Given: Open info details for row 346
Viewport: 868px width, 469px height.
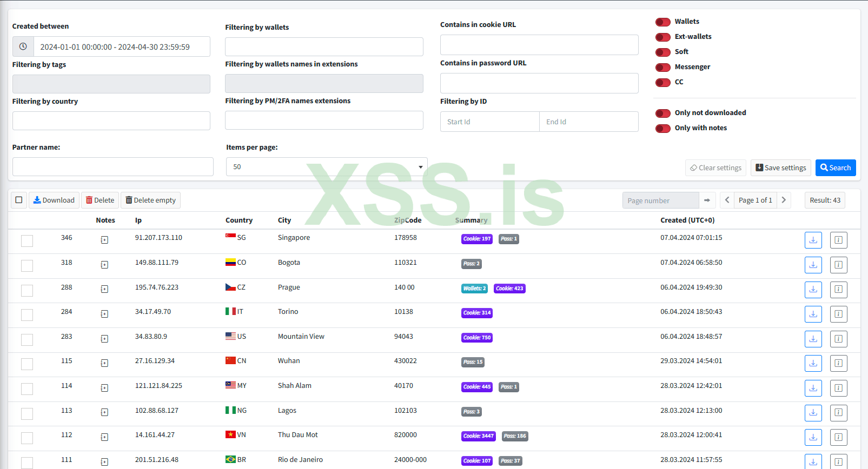Looking at the screenshot, I should (x=838, y=240).
